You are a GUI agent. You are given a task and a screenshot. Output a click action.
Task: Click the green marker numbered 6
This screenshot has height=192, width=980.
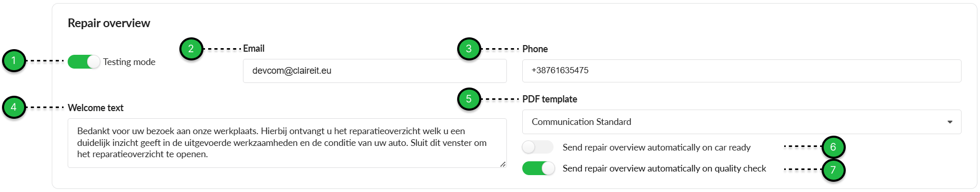click(833, 147)
